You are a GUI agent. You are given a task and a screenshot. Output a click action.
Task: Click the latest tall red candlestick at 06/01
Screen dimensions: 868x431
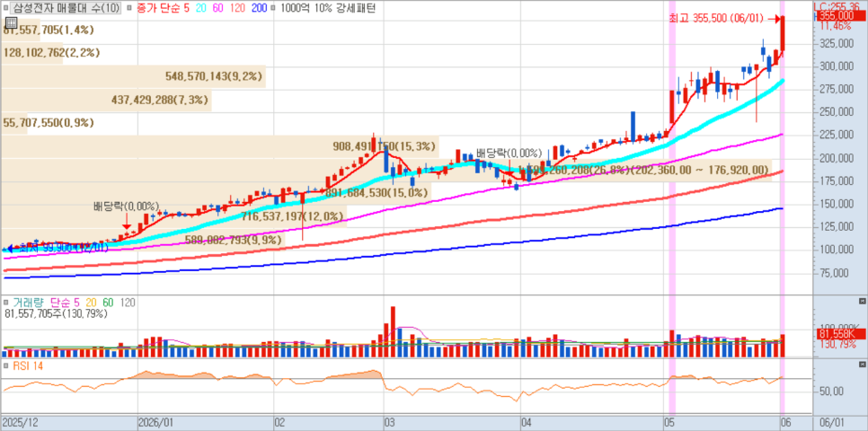[x=784, y=34]
